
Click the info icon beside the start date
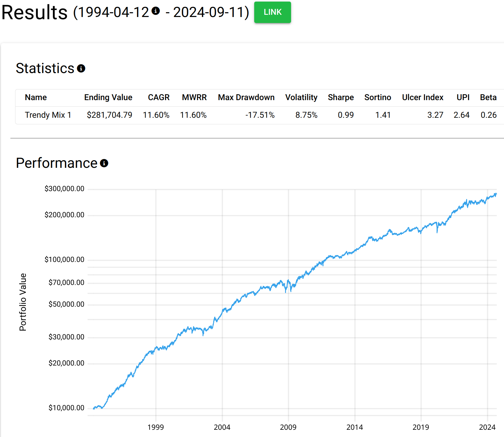(x=156, y=11)
